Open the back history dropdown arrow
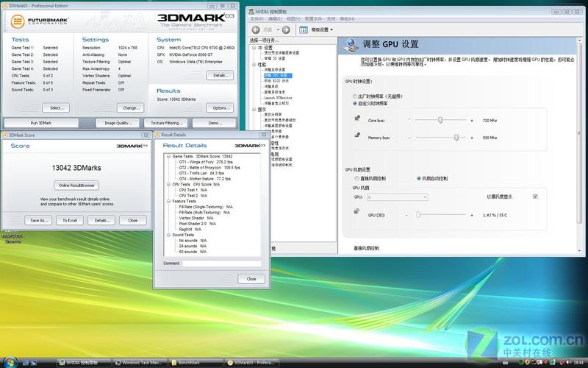The height and width of the screenshot is (368, 588). 278,29
